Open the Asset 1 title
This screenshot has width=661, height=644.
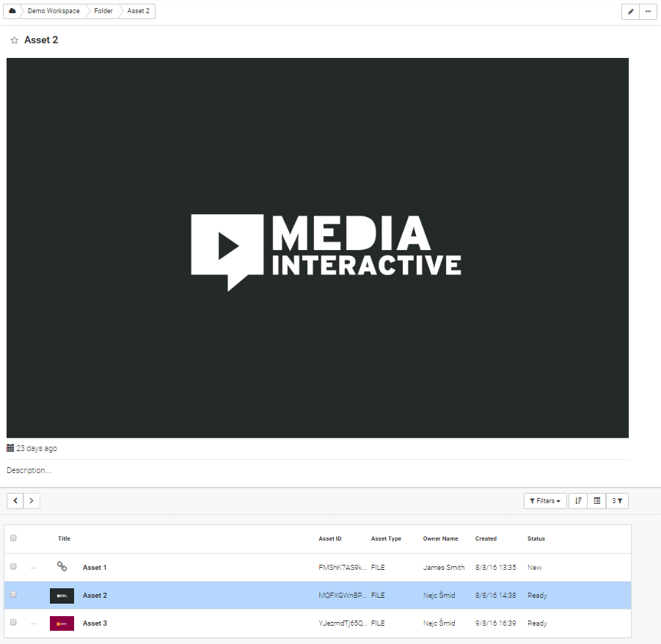click(x=95, y=567)
